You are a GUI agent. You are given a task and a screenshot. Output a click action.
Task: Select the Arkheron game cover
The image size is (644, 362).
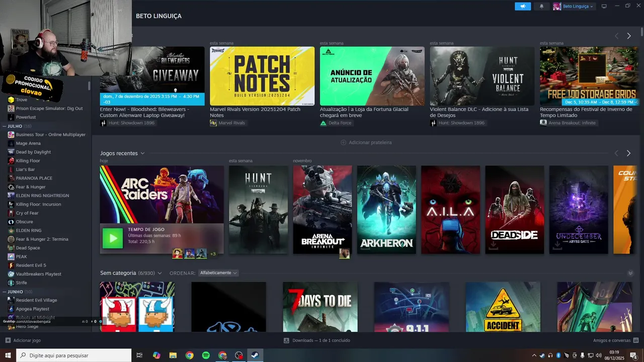(x=386, y=210)
